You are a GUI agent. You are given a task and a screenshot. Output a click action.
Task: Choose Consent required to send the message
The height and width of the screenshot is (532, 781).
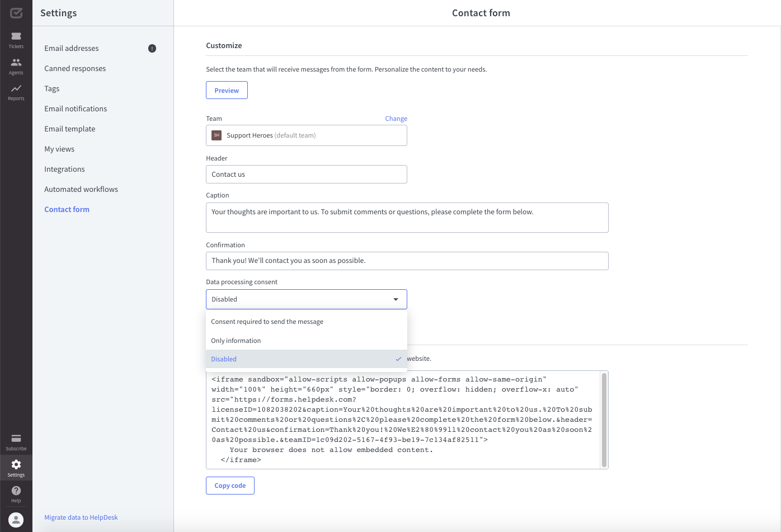click(267, 321)
